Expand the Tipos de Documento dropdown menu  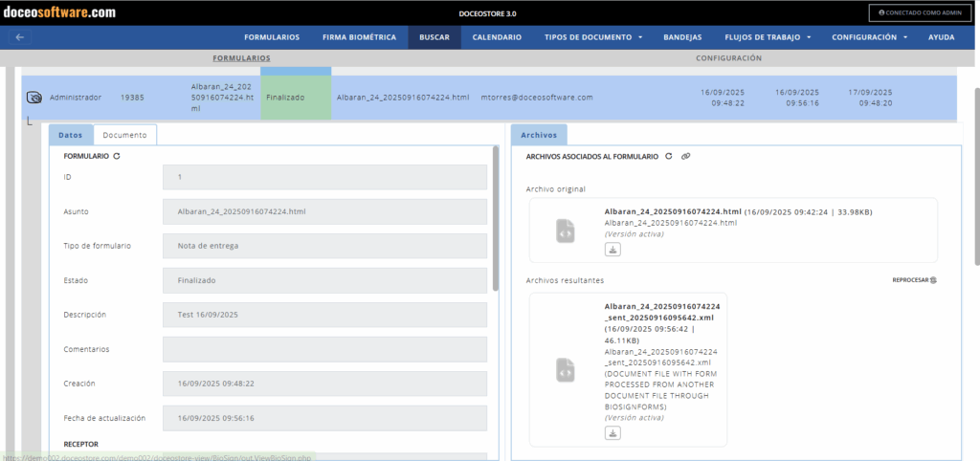tap(593, 37)
